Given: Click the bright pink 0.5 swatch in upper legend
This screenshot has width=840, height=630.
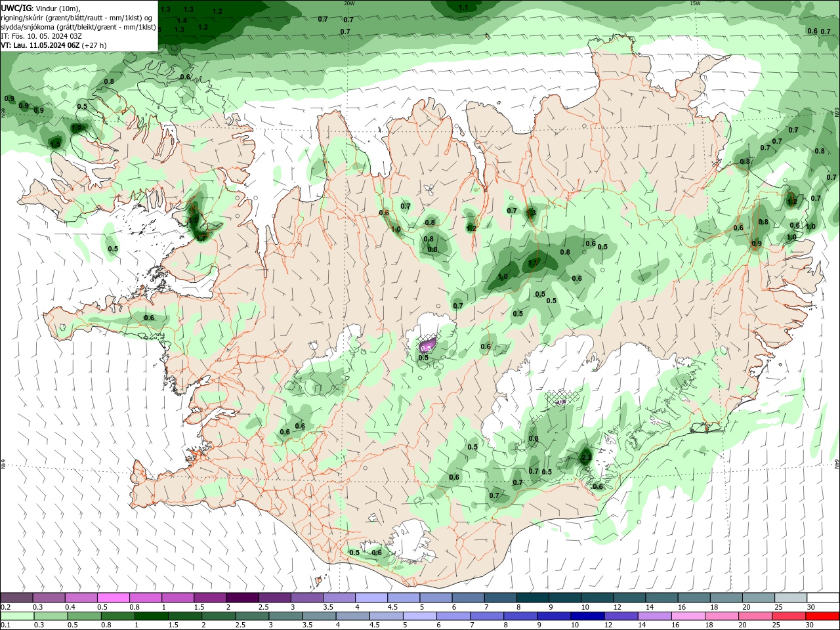Looking at the screenshot, I should point(113,598).
